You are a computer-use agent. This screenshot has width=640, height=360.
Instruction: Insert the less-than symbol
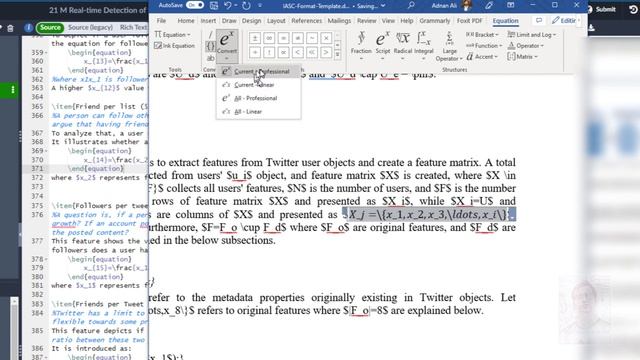click(x=298, y=52)
